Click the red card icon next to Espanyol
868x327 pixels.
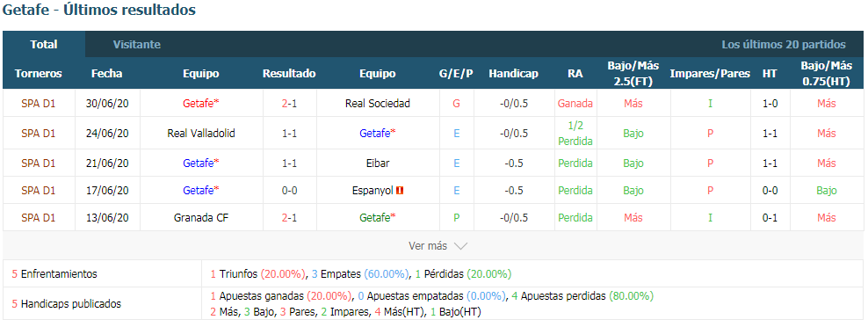(401, 191)
